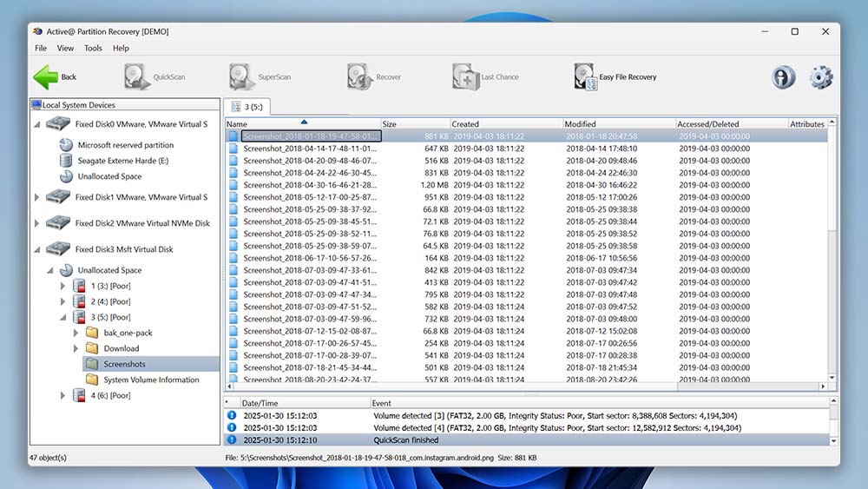Open settings via the gear icon
This screenshot has width=868, height=489.
coord(820,77)
